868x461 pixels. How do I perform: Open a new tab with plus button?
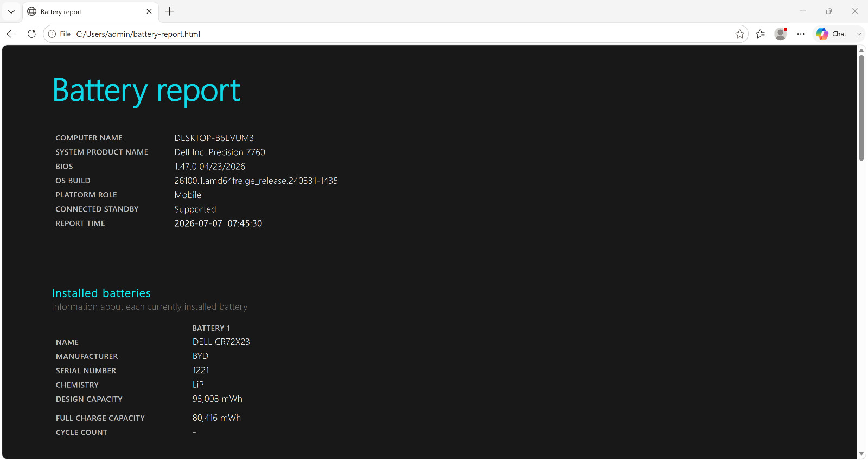tap(170, 11)
